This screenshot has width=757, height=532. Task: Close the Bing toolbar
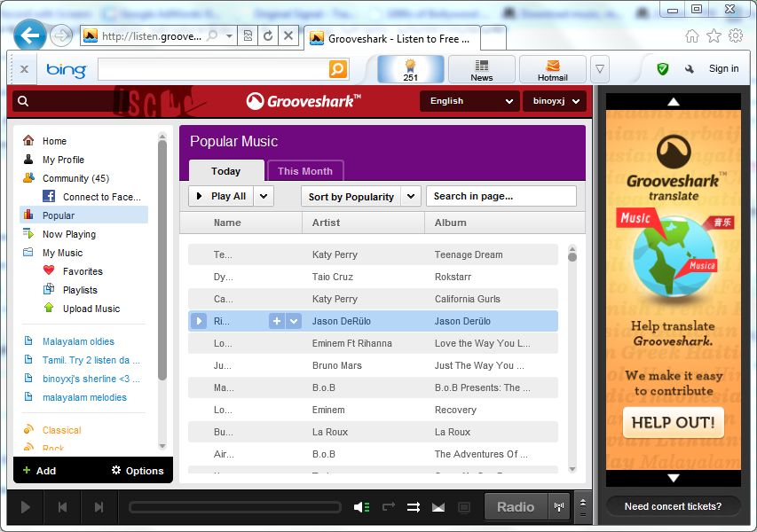[24, 69]
